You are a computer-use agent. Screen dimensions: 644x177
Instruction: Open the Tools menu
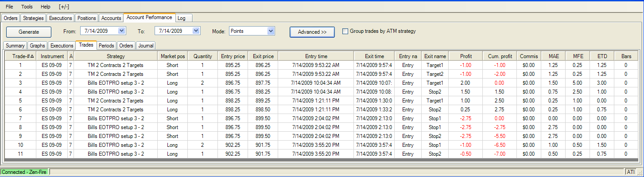pos(27,7)
